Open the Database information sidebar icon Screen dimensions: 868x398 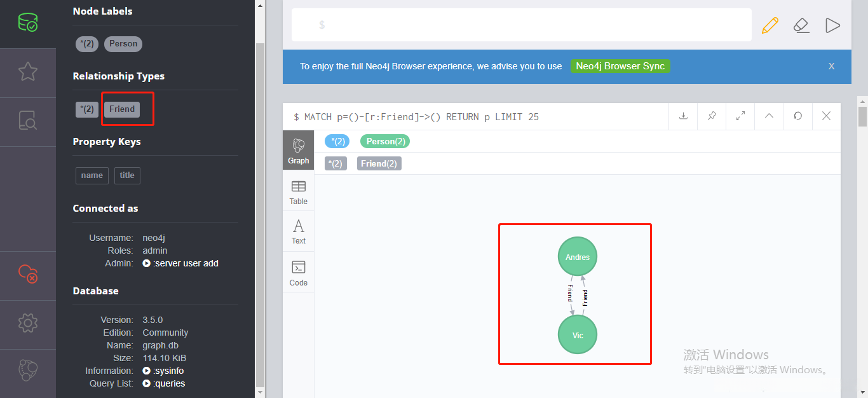pos(28,24)
